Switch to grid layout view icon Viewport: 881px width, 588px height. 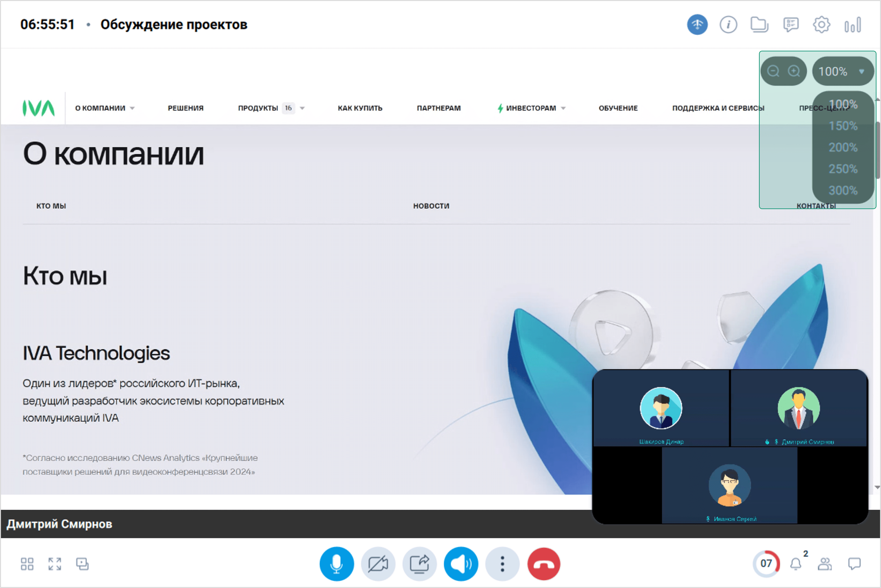pyautogui.click(x=27, y=564)
